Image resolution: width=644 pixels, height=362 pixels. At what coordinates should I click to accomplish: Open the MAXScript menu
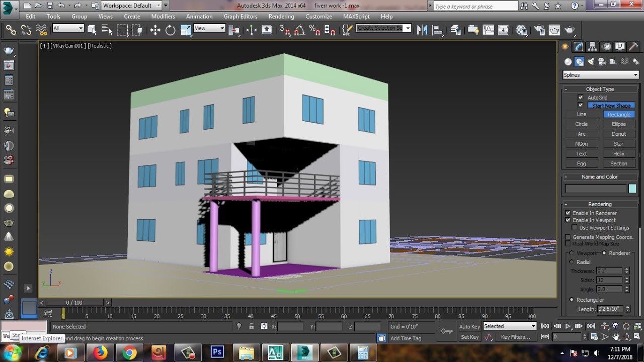(x=357, y=16)
